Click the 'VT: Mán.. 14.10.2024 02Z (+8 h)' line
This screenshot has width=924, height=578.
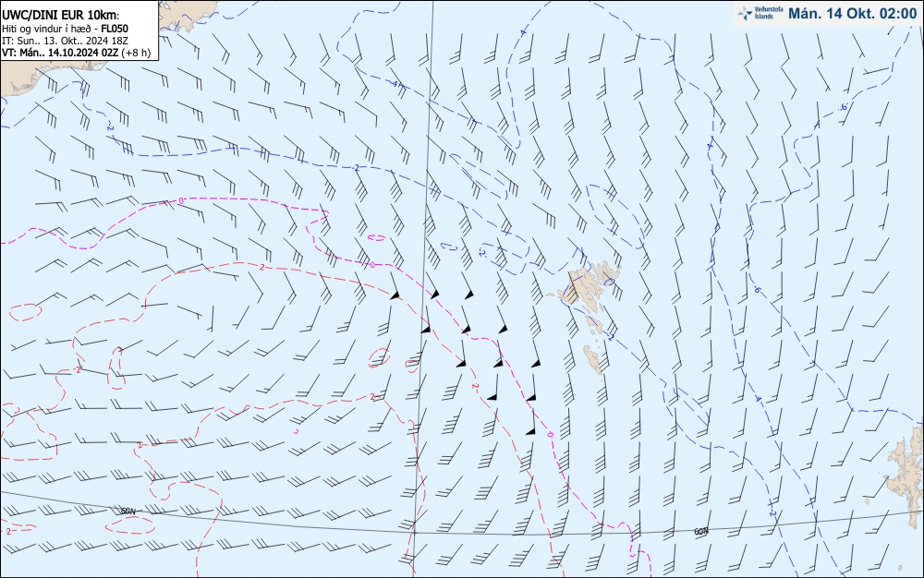(76, 53)
